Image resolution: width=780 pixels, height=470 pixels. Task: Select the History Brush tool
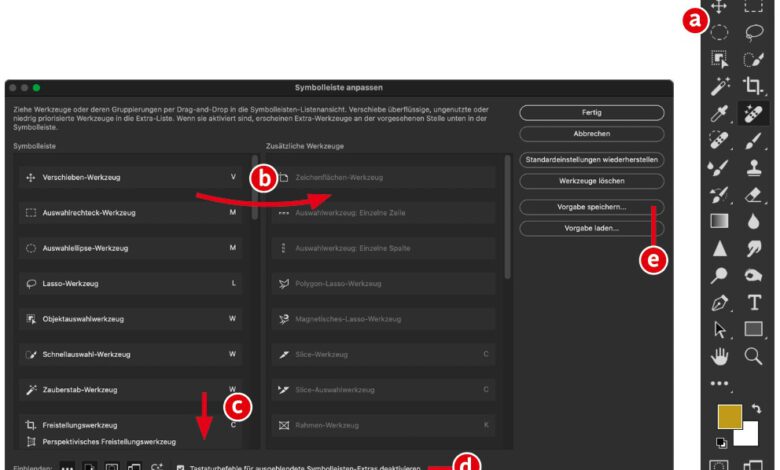coord(719,194)
